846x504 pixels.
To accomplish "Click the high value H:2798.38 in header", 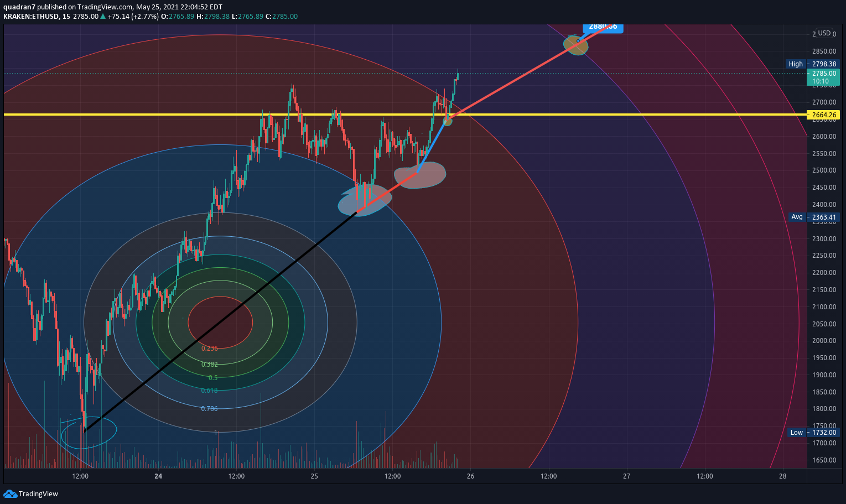I will [213, 16].
